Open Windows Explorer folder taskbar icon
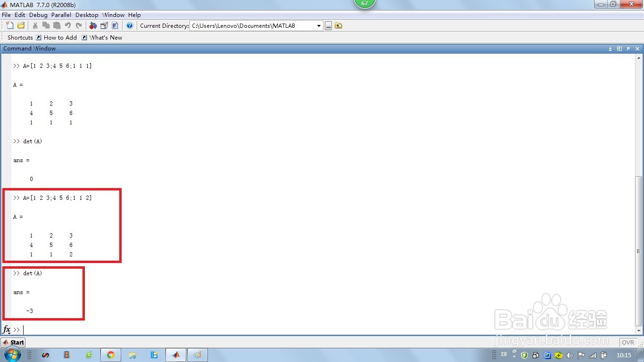 [x=132, y=355]
